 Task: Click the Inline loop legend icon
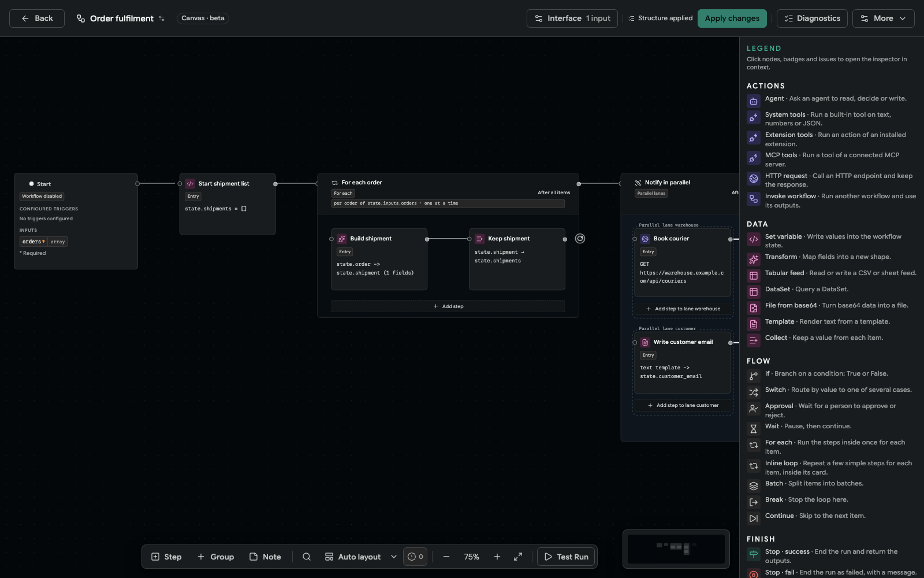click(754, 466)
